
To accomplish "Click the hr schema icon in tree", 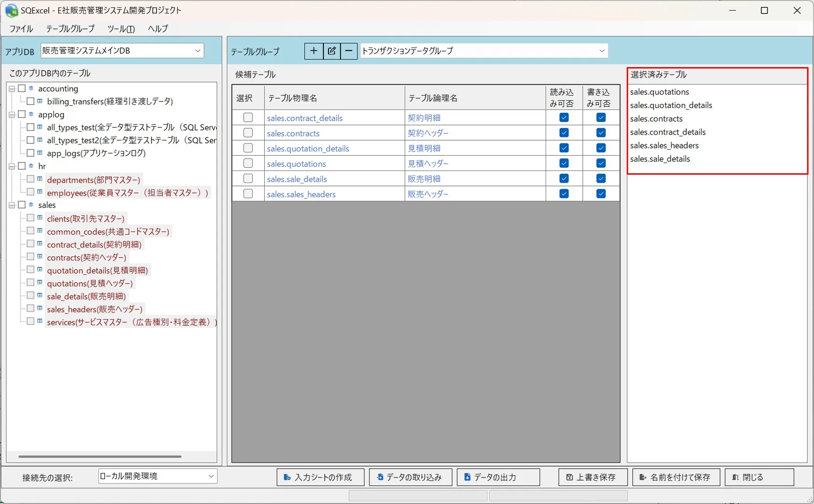I will coord(31,166).
